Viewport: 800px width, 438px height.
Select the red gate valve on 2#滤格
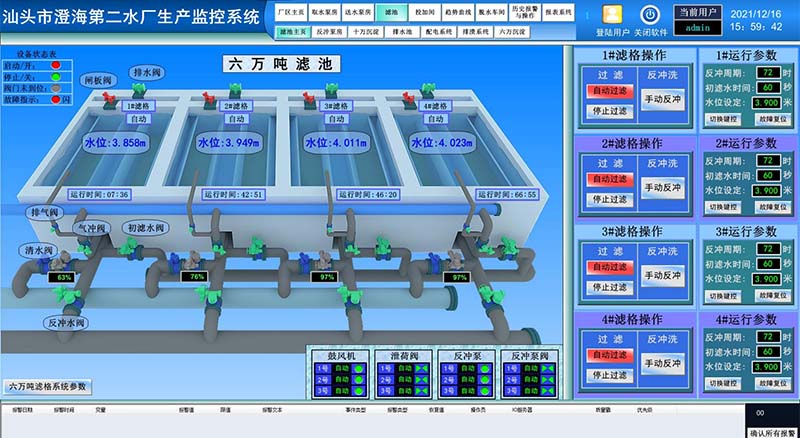[209, 99]
